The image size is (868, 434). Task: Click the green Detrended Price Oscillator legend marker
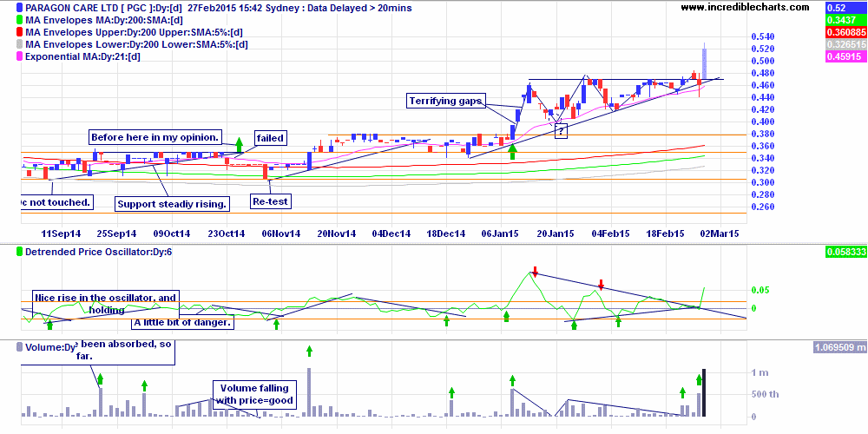[20, 253]
